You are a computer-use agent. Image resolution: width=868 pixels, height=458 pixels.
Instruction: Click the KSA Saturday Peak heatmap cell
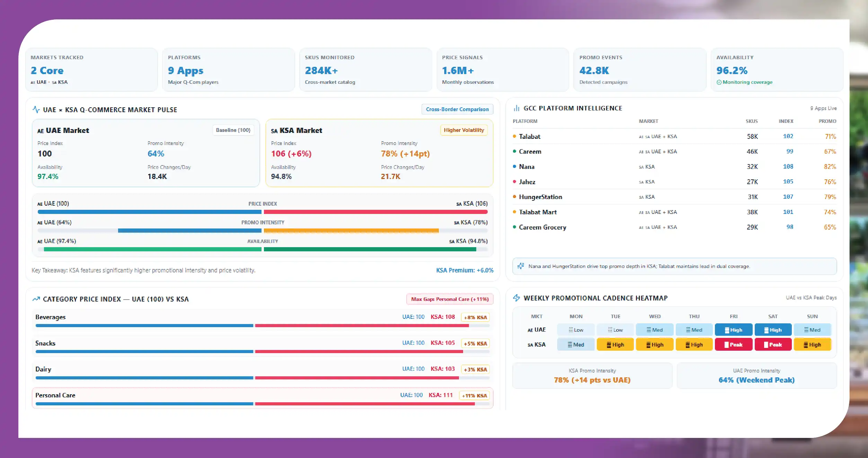[773, 344]
